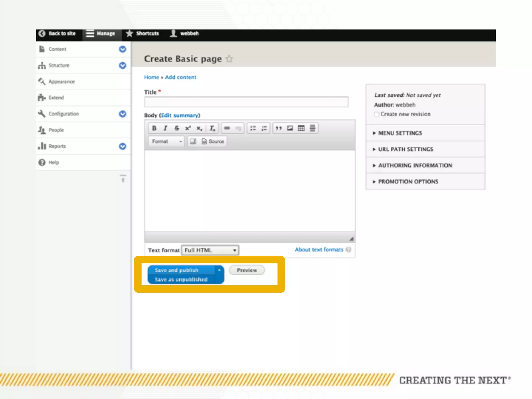Toggle Italic formatting in editor toolbar

coord(165,128)
